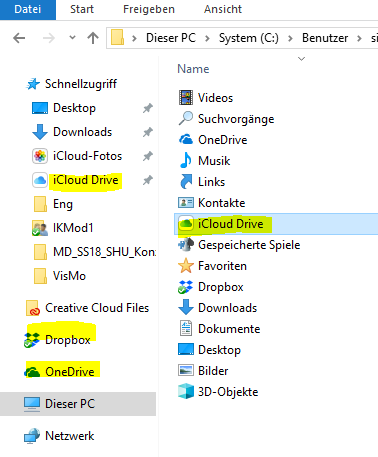Select Desktop in the file list
378x457 pixels.
click(x=219, y=350)
